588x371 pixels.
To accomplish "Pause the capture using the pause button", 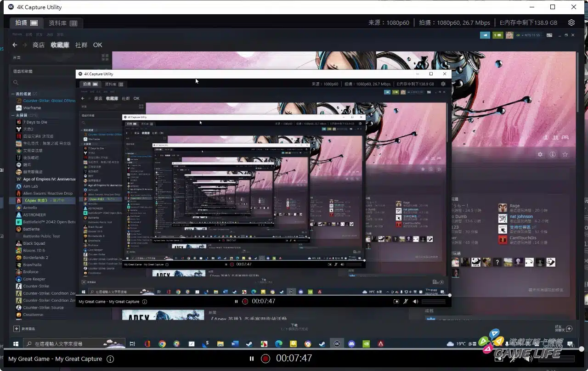I will pos(251,359).
